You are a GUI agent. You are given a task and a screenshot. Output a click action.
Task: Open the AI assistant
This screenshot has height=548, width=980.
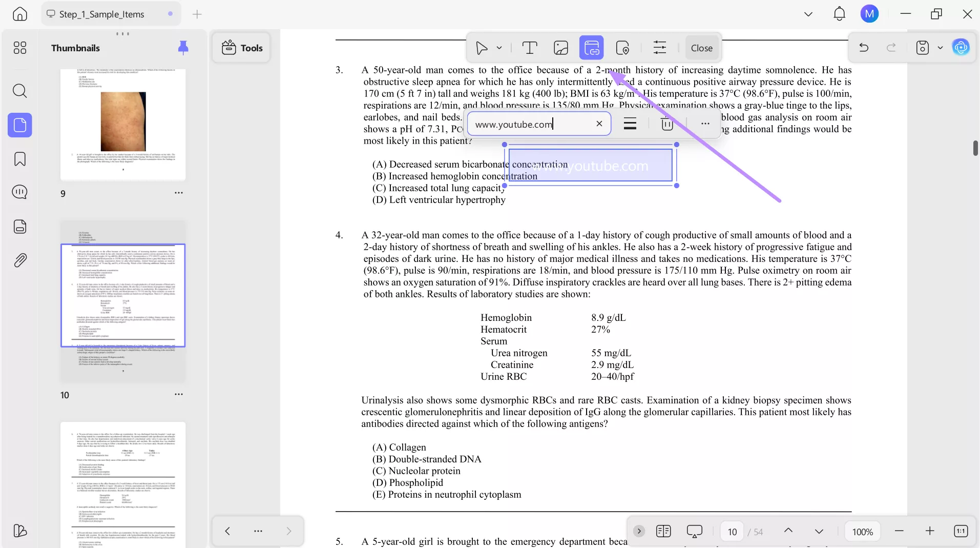tap(962, 47)
